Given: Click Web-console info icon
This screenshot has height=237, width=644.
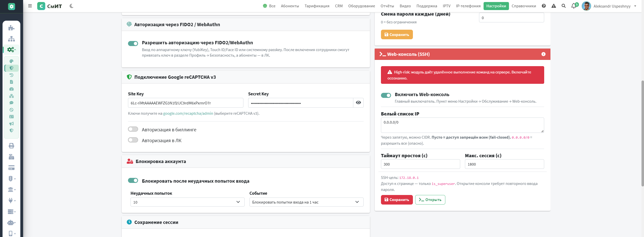Looking at the screenshot, I should [543, 54].
